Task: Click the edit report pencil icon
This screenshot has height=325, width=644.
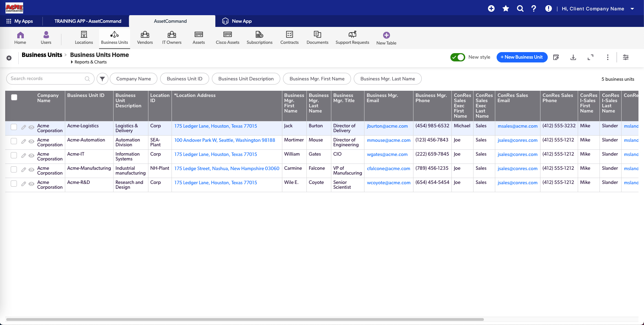Action: (x=556, y=57)
